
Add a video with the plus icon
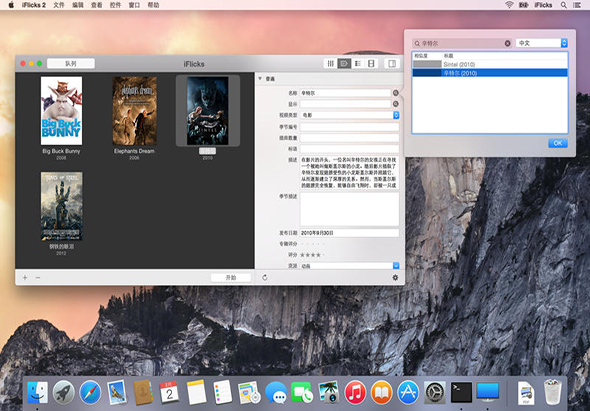(x=25, y=278)
